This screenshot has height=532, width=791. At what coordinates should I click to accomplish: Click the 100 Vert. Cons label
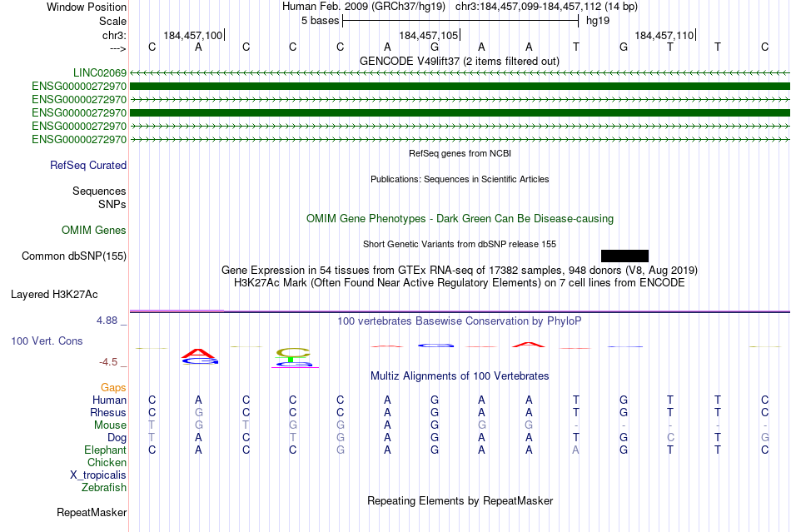coord(47,341)
